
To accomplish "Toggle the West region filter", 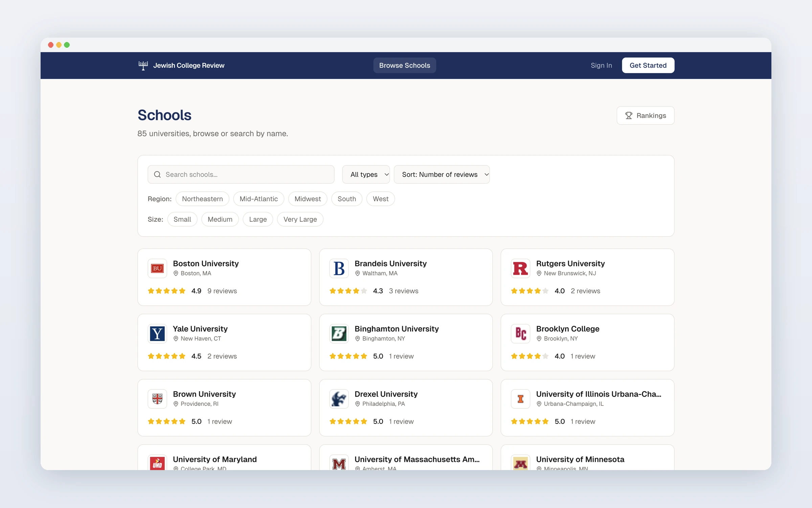I will tap(381, 199).
